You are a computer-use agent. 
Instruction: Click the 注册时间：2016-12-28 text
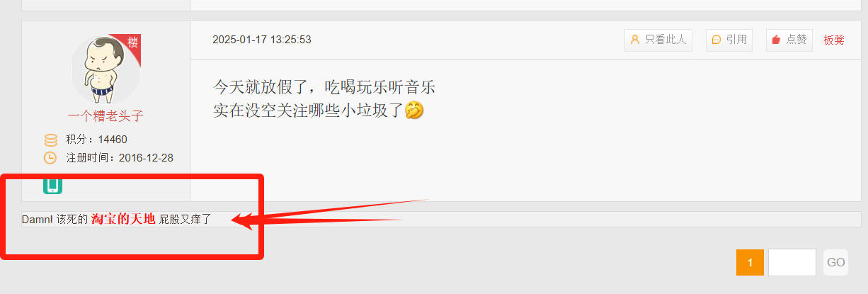pyautogui.click(x=120, y=158)
